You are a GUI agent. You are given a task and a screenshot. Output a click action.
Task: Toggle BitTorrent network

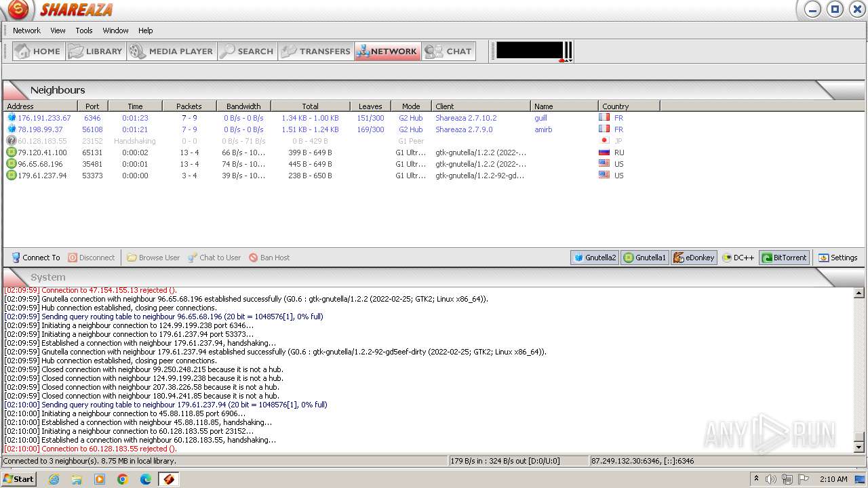(x=784, y=258)
